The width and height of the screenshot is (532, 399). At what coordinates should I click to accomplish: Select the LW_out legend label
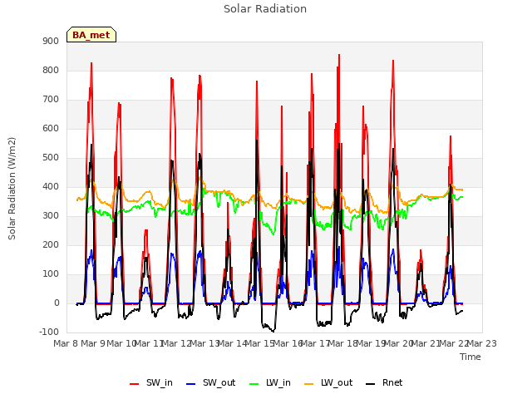point(337,382)
